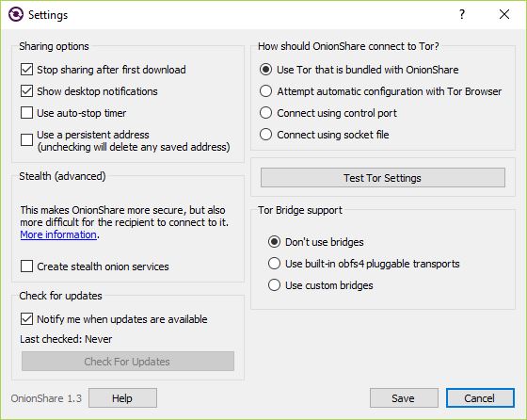Check Create stealth onion services
This screenshot has width=527, height=420.
(26, 266)
